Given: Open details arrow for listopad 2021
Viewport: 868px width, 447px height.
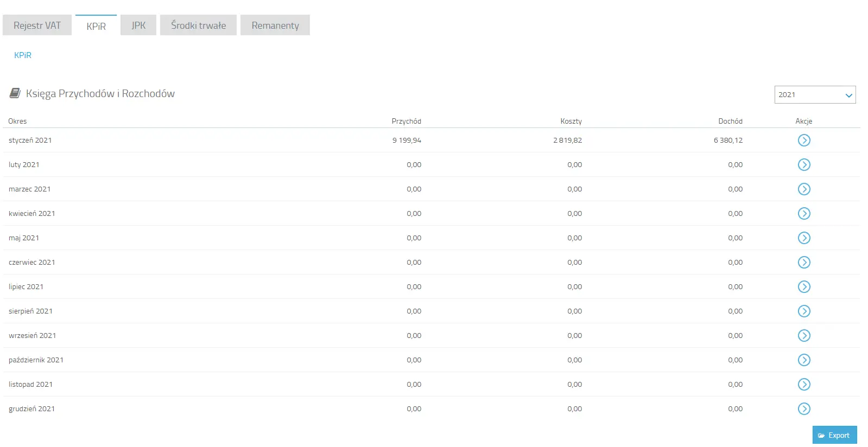Looking at the screenshot, I should pyautogui.click(x=804, y=385).
